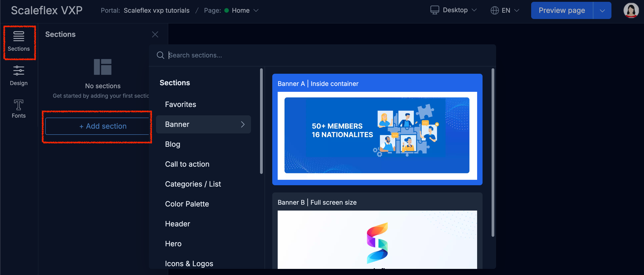Expand the Home page dropdown
Image resolution: width=644 pixels, height=275 pixels.
pyautogui.click(x=256, y=10)
